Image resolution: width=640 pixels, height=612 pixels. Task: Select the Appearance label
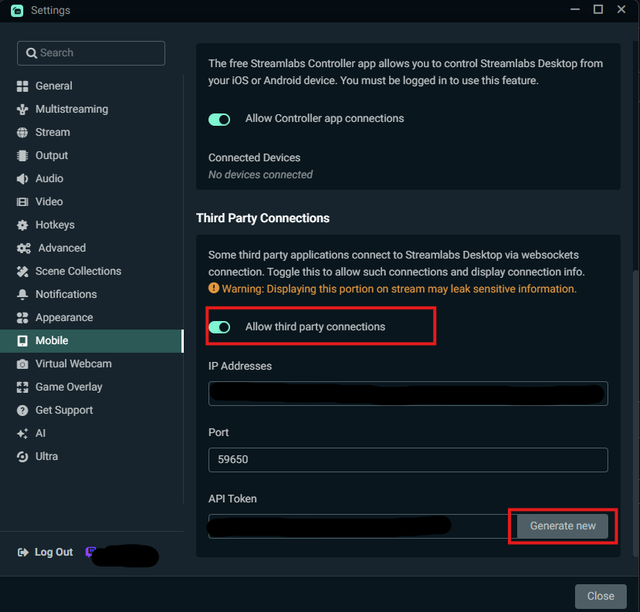coord(64,318)
